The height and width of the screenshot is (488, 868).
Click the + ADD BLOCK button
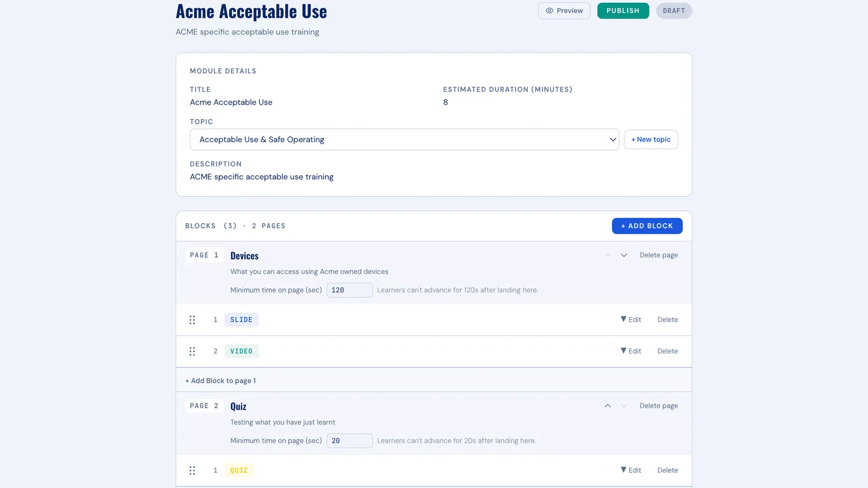tap(647, 226)
